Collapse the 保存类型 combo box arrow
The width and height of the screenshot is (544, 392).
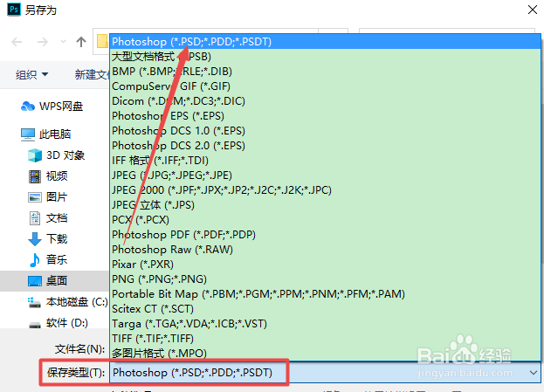pyautogui.click(x=534, y=373)
